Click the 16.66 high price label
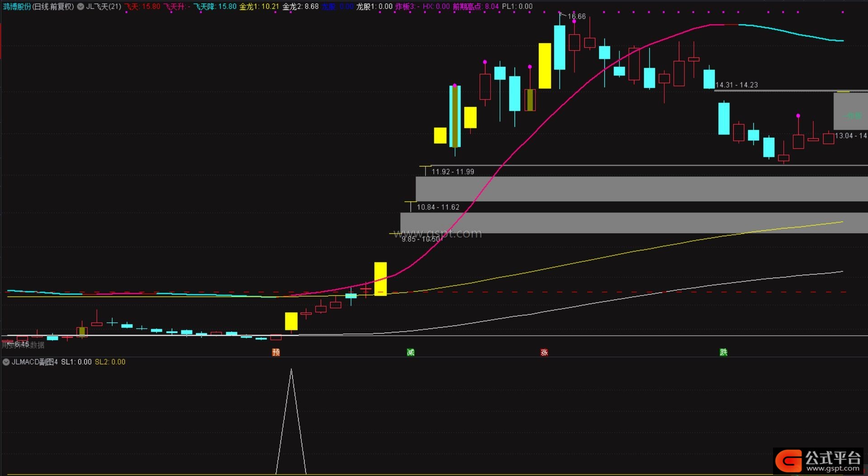This screenshot has width=868, height=476. 576,16
